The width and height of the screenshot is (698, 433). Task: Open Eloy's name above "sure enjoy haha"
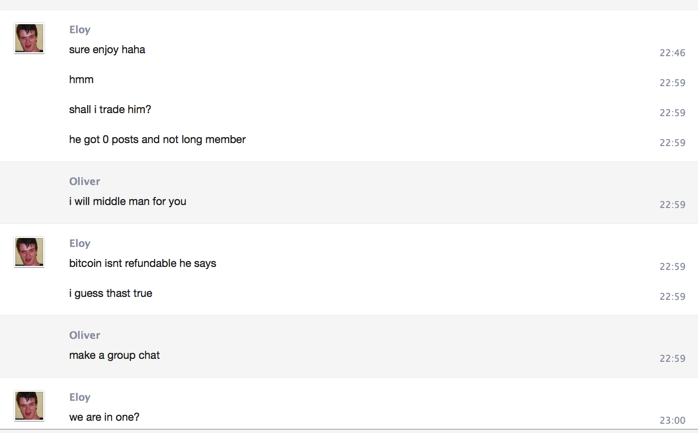80,30
